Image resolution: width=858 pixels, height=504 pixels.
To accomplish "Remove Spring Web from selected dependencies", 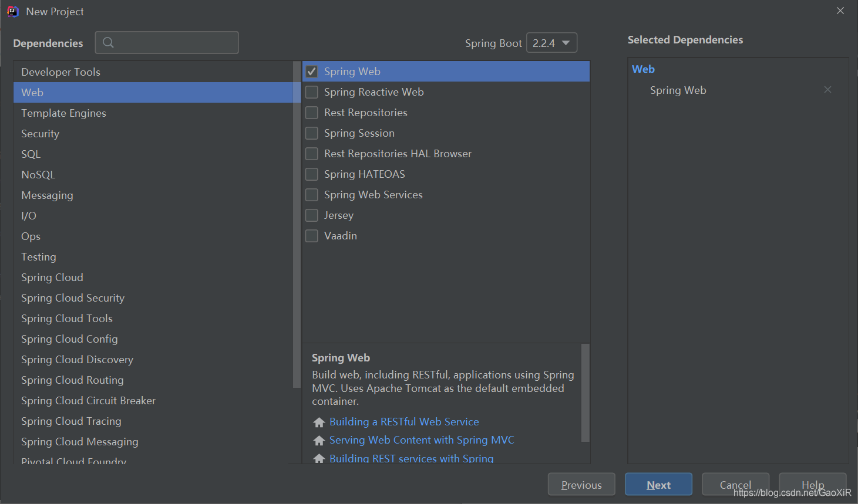I will point(827,90).
